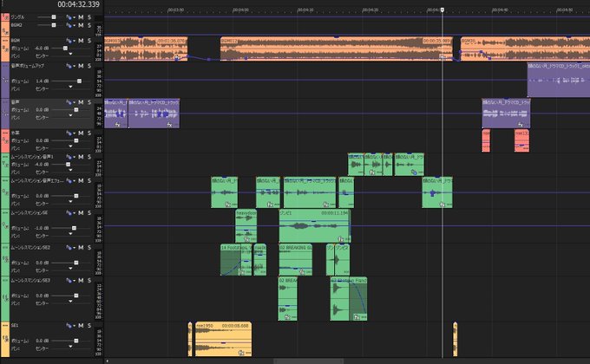Image resolution: width=590 pixels, height=364 pixels.
Task: Open fx on 02 BREAK clip in SE3 track
Action: [x=287, y=317]
